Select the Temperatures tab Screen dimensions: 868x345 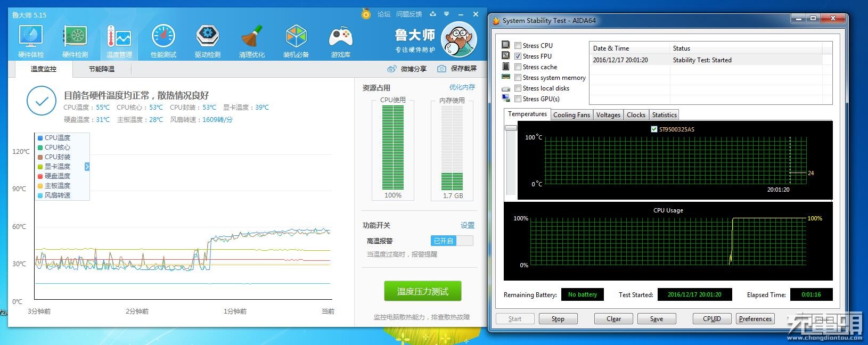click(527, 114)
